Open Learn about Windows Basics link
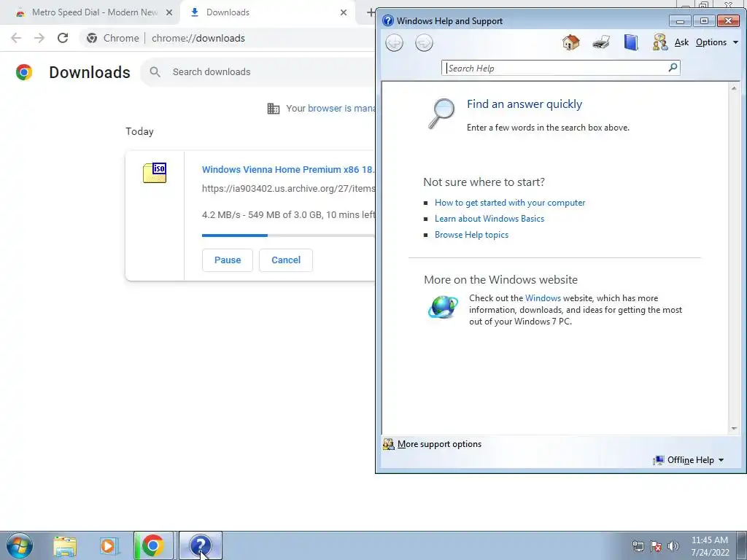Screen dimensions: 747x560 click(489, 219)
